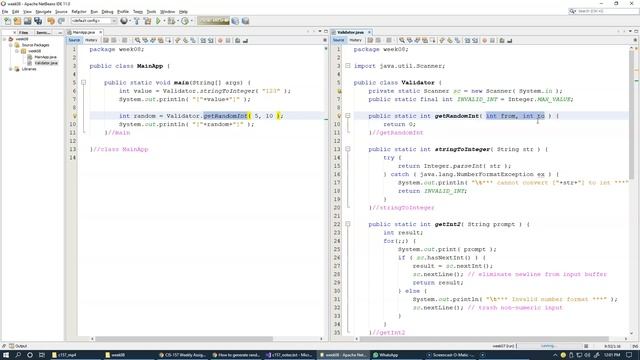Open WhatsApp from the Windows taskbar

(386, 355)
